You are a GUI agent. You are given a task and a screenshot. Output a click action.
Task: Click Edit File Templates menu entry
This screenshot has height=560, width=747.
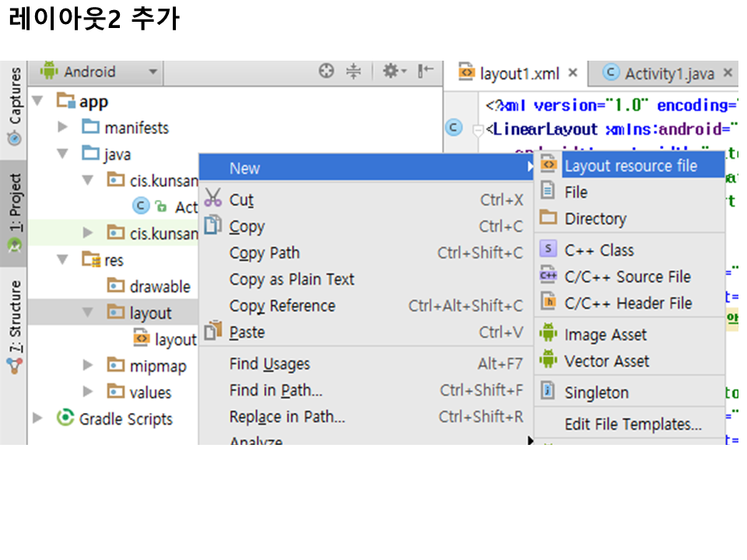point(633,424)
